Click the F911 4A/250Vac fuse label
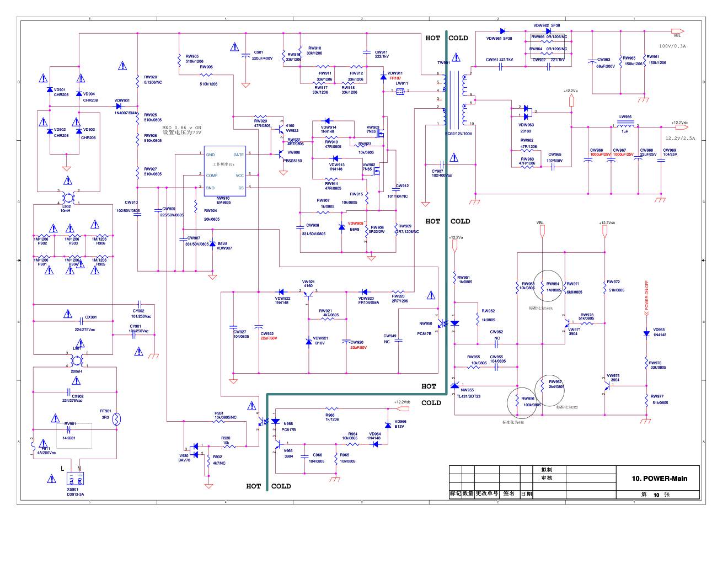The width and height of the screenshot is (728, 563). tap(46, 450)
